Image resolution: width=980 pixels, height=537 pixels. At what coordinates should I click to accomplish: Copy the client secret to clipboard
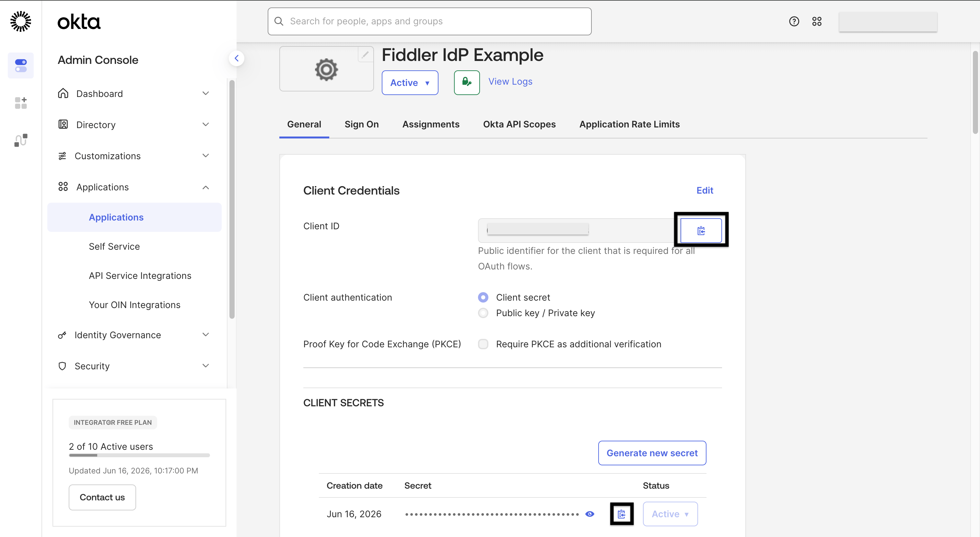622,514
